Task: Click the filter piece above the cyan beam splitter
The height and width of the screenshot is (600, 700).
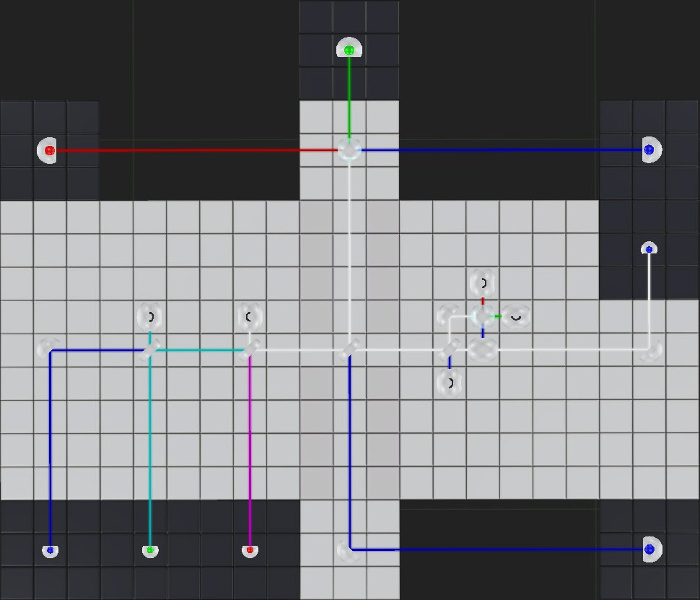Action: [x=149, y=317]
